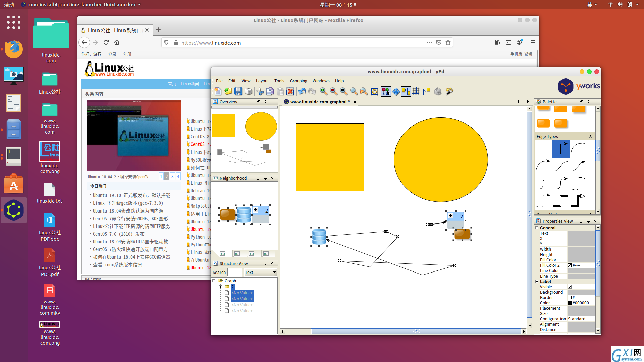
Task: Open the input language dropdown in top bar
Action: pyautogui.click(x=592, y=5)
